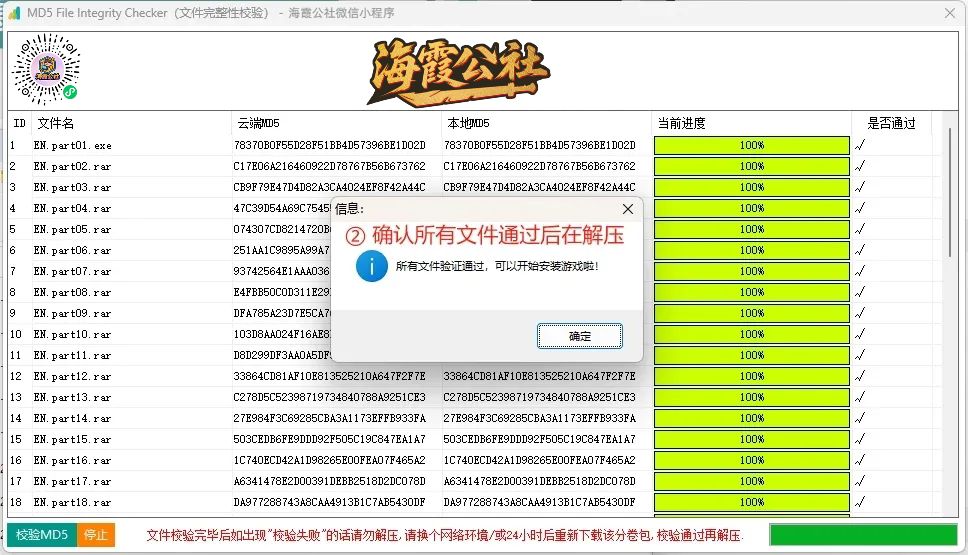Click the orange 停止 button
The height and width of the screenshot is (555, 968).
tap(96, 535)
